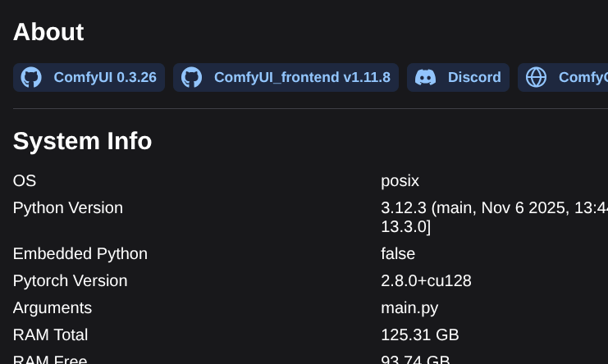Viewport: 608px width, 364px height.
Task: Click the false value for Embedded Python
Action: tap(398, 254)
